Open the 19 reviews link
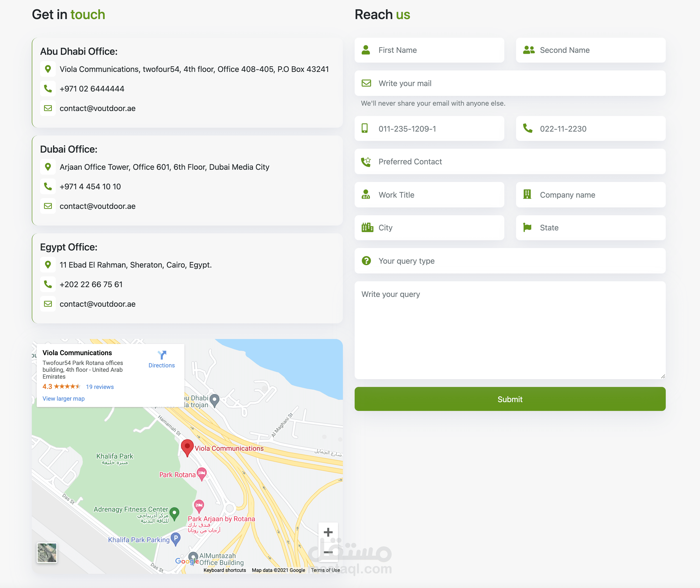 [100, 387]
